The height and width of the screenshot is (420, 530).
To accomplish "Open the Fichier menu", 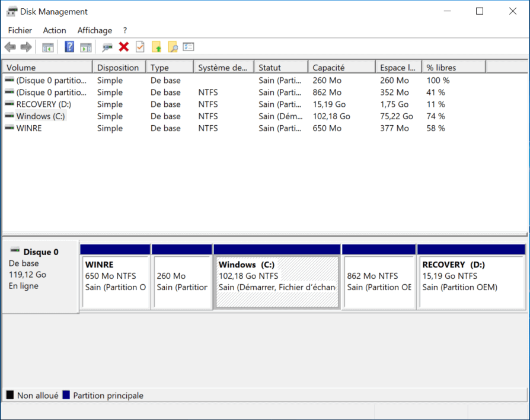I will click(x=20, y=30).
